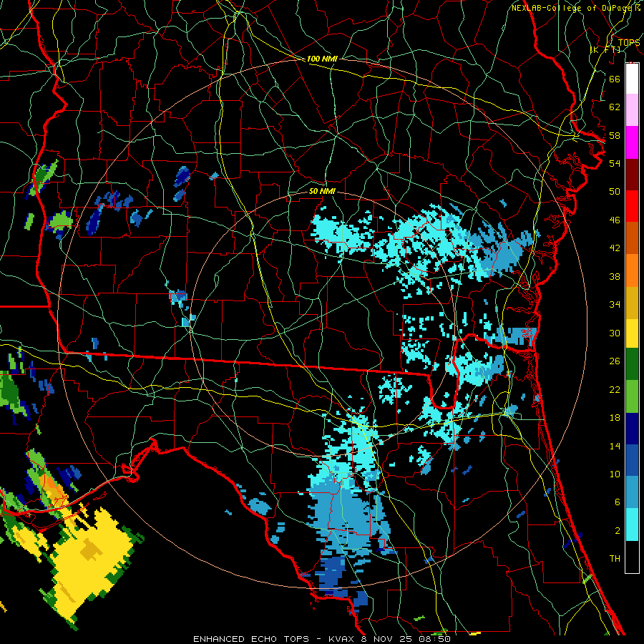Click the 'TOPS' legend heading

pos(629,42)
